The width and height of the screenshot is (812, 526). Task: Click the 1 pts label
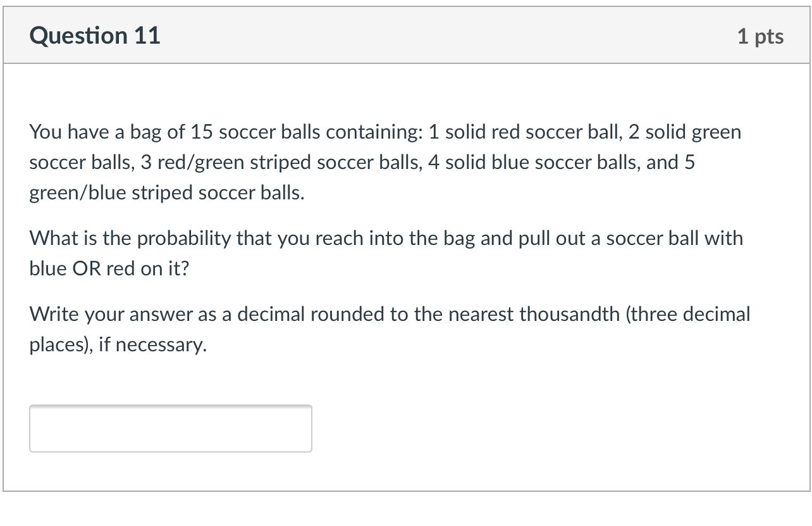(x=761, y=36)
